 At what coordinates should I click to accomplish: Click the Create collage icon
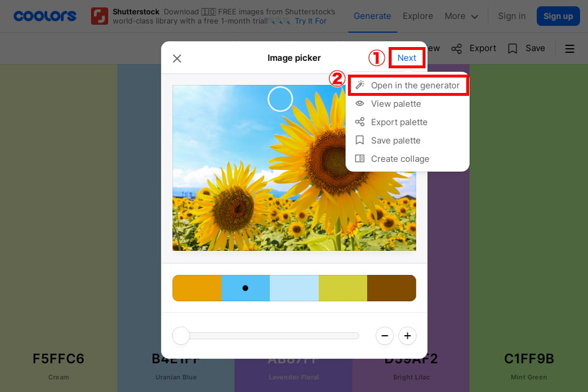click(360, 159)
